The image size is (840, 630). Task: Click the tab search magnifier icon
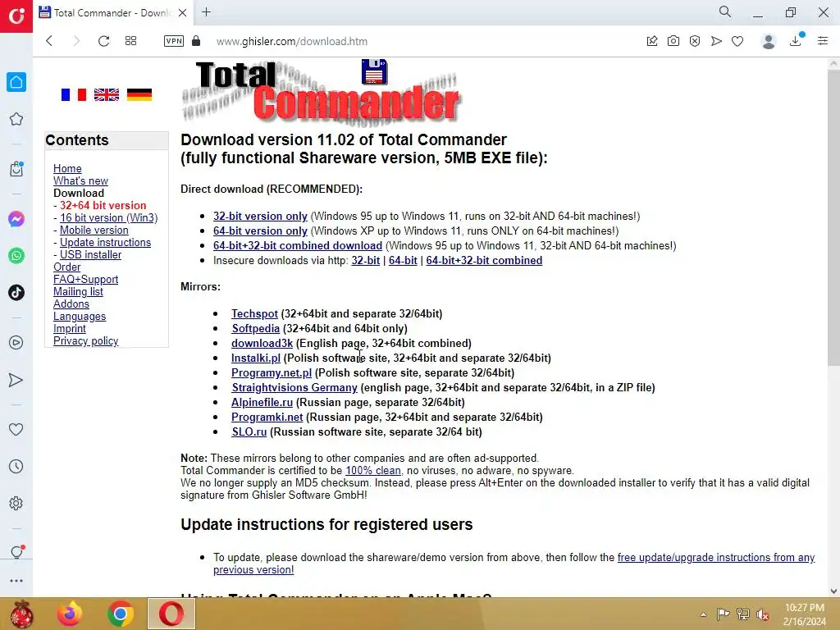click(x=725, y=11)
